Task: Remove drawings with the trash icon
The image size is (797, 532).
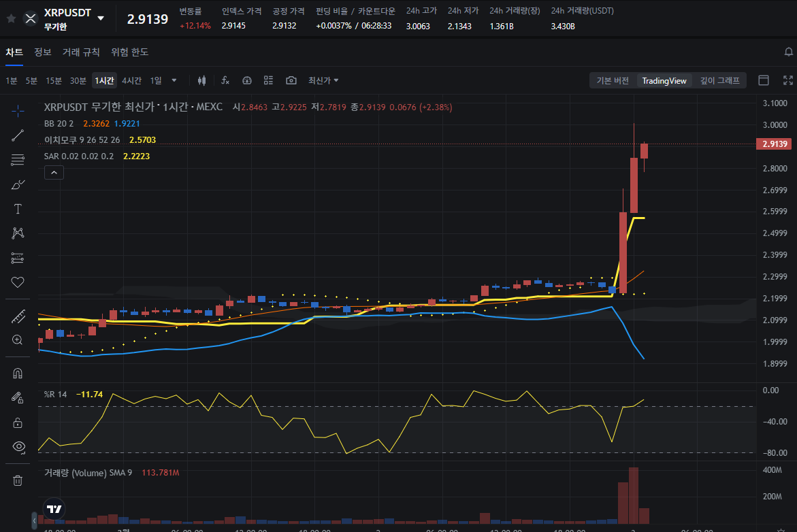Action: pyautogui.click(x=18, y=480)
